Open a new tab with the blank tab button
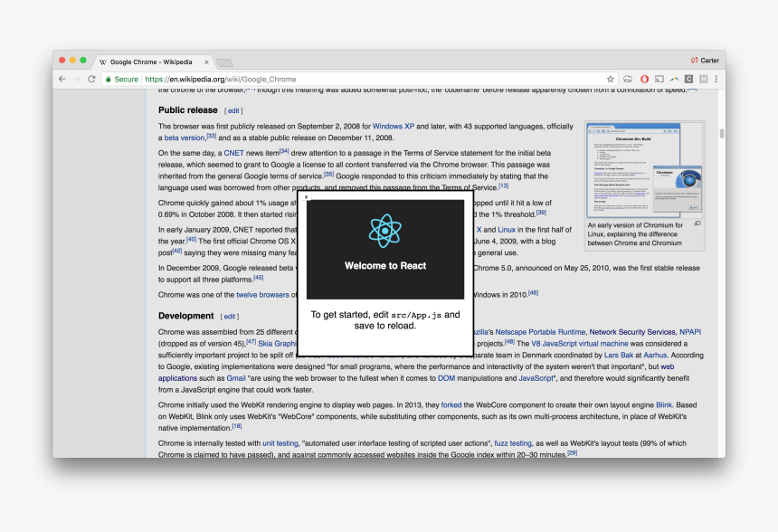The height and width of the screenshot is (532, 778). [224, 63]
